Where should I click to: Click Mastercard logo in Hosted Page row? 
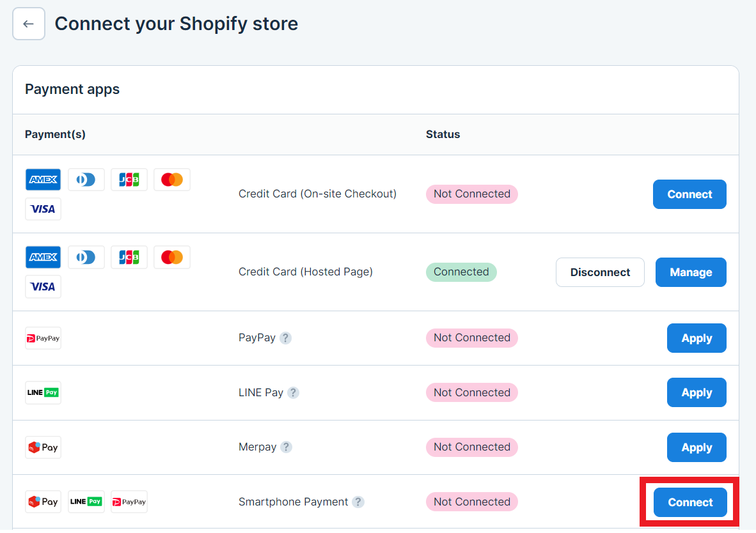171,258
